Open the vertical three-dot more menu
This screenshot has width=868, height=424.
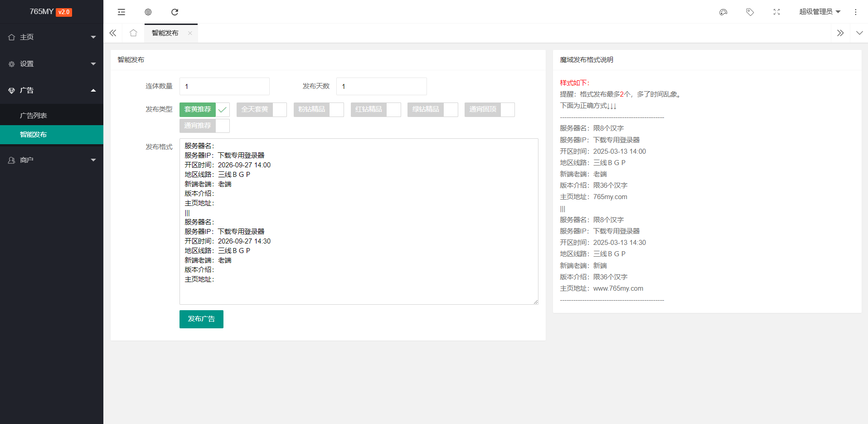856,12
